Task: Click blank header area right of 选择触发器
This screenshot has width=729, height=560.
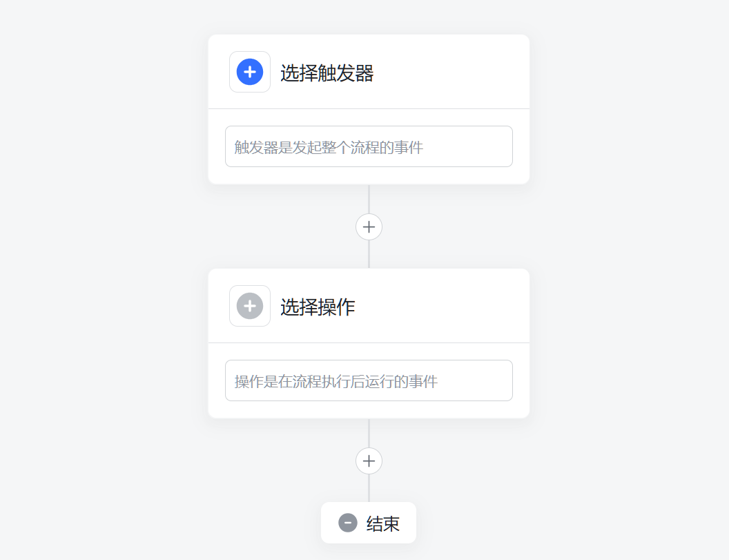Action: click(x=456, y=73)
